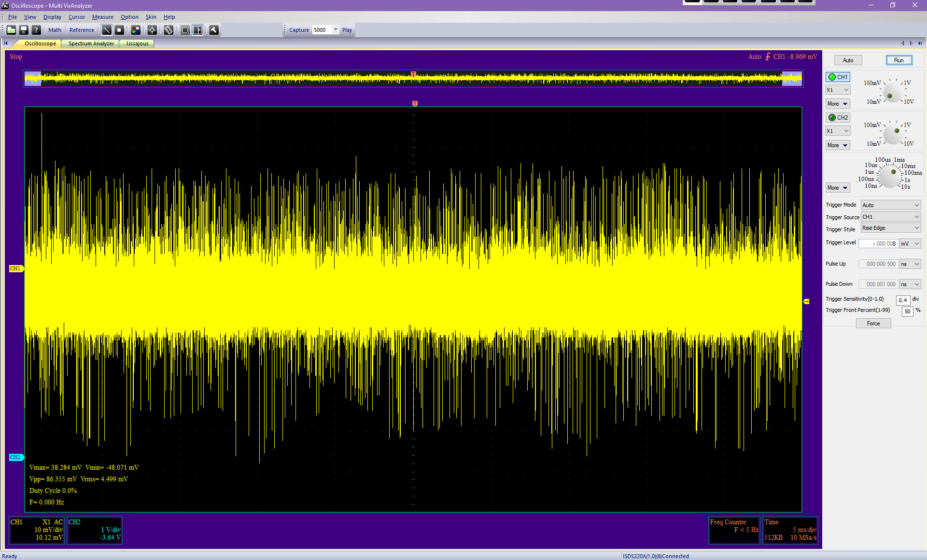Toggle the side panel layout icon
The width and height of the screenshot is (927, 560).
coord(197,30)
